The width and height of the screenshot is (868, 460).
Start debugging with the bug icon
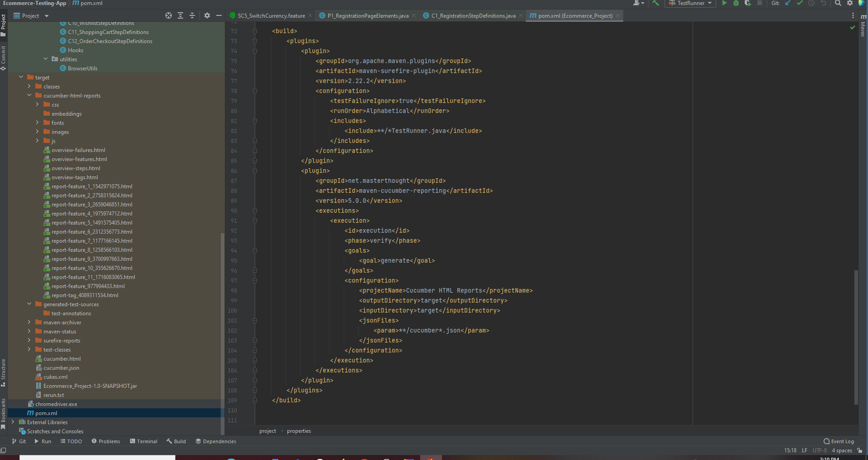(x=736, y=3)
